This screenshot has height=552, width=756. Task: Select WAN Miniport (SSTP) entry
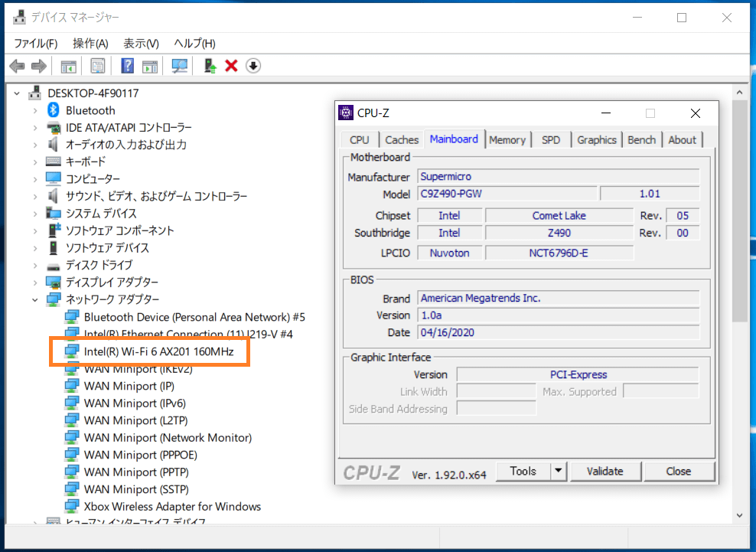click(136, 489)
